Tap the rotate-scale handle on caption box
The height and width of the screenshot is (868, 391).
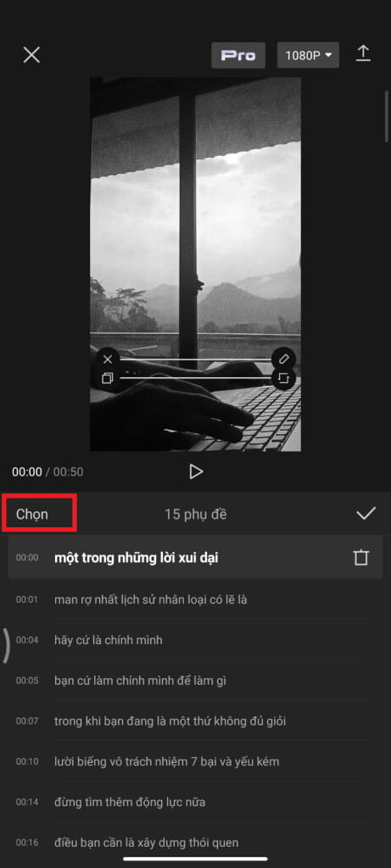283,379
